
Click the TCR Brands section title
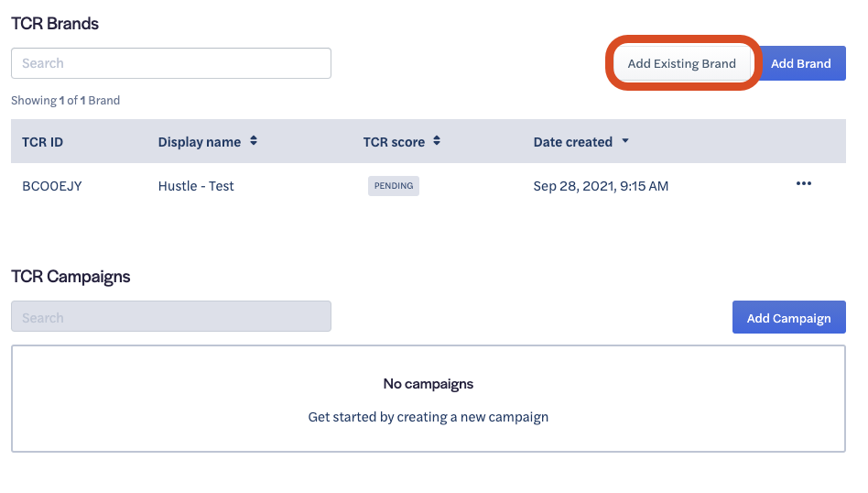55,25
